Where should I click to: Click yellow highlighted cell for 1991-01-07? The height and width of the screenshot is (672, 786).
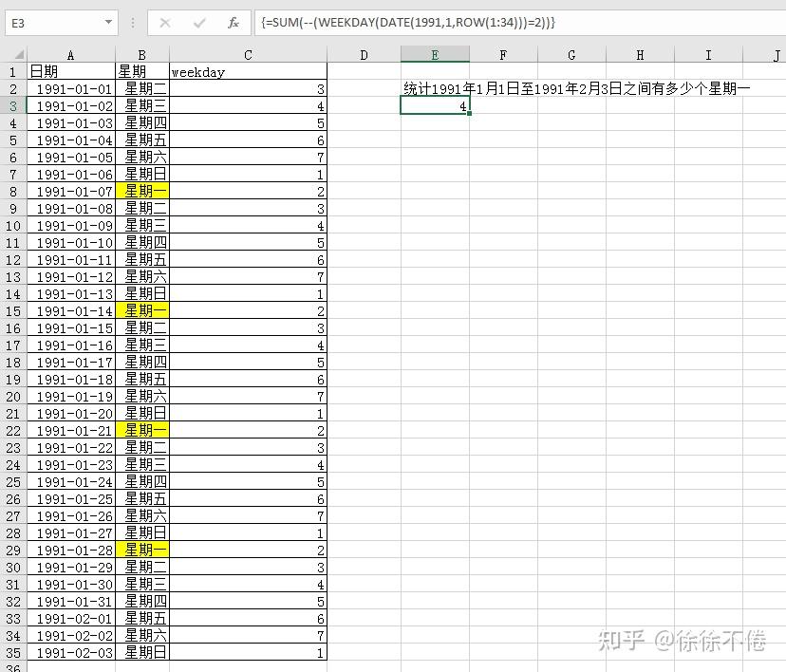click(142, 191)
